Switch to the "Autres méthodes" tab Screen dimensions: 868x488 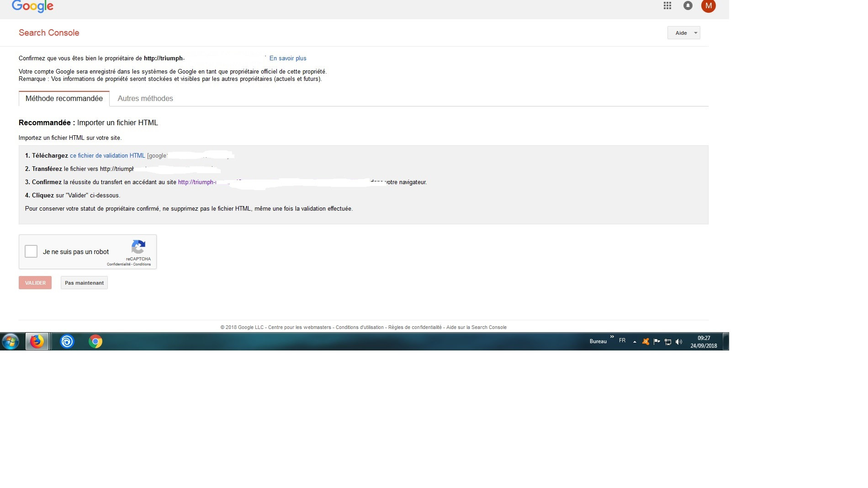coord(145,98)
